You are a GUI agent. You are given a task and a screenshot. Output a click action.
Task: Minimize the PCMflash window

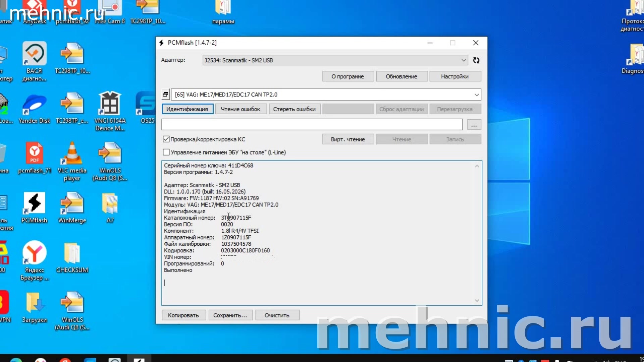point(430,43)
